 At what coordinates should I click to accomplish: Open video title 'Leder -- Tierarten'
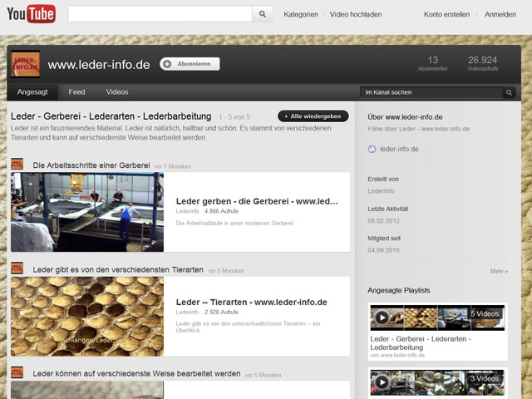click(x=251, y=302)
